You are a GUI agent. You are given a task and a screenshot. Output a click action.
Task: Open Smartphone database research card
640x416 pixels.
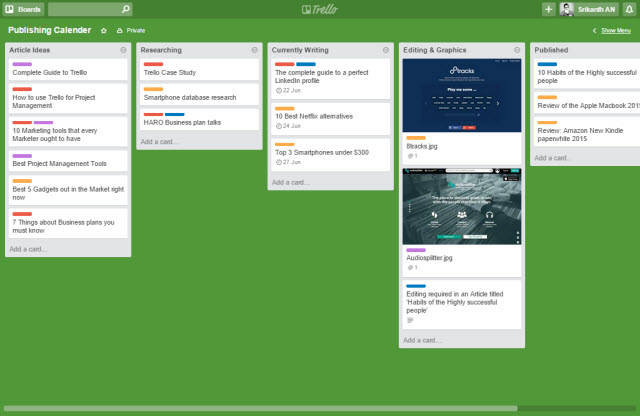[199, 94]
